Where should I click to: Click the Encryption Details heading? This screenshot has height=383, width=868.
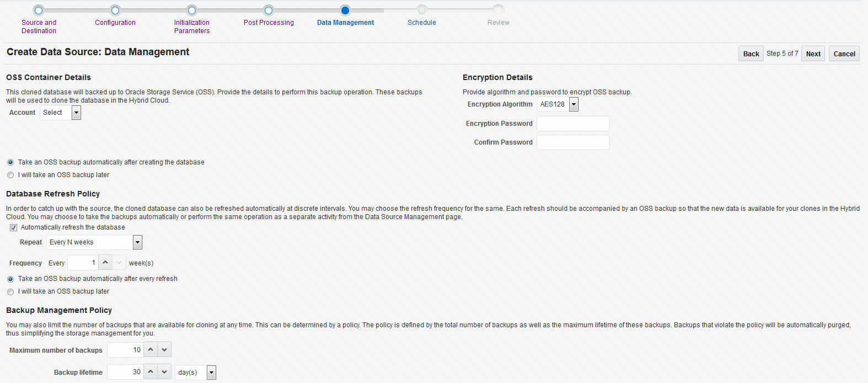coord(497,77)
